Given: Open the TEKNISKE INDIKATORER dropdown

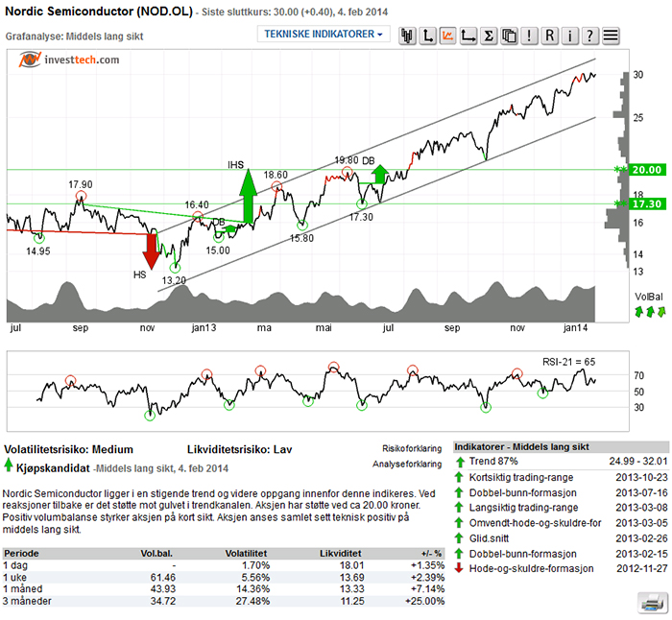Looking at the screenshot, I should pyautogui.click(x=322, y=36).
